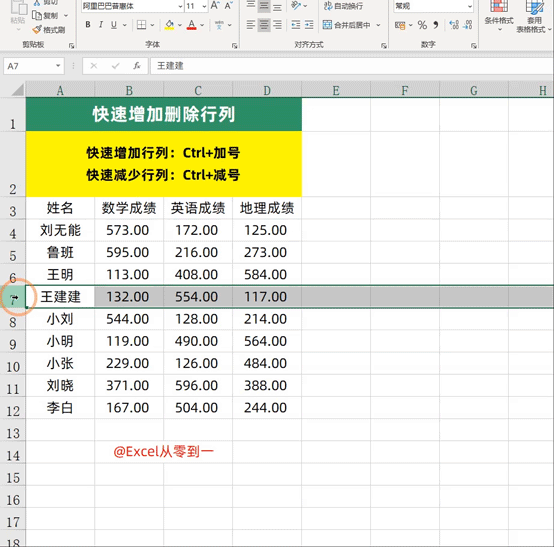Toggle Center horizontal alignment

tap(264, 25)
